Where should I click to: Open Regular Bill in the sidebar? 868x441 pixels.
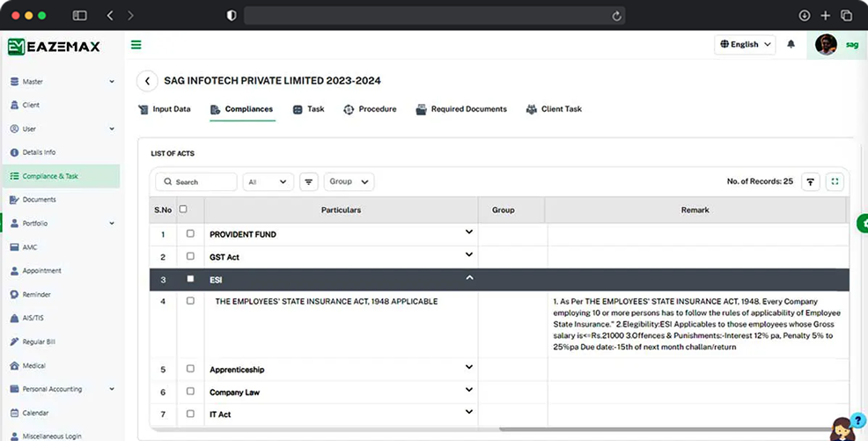(39, 342)
